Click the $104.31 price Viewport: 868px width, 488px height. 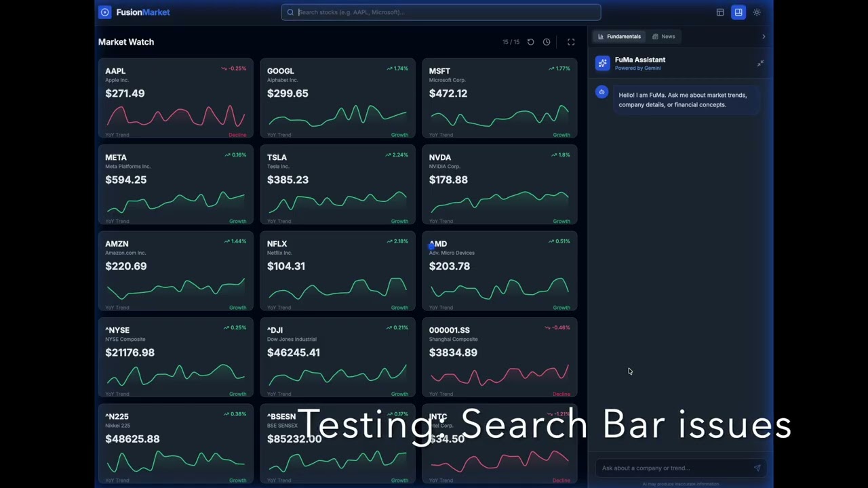(286, 266)
